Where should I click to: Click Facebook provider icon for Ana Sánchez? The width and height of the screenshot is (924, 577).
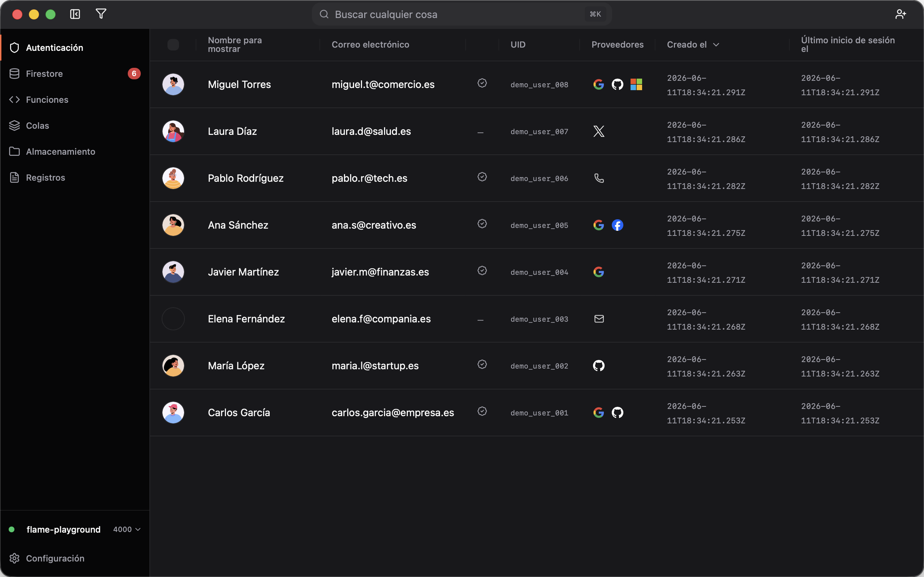[x=618, y=225]
